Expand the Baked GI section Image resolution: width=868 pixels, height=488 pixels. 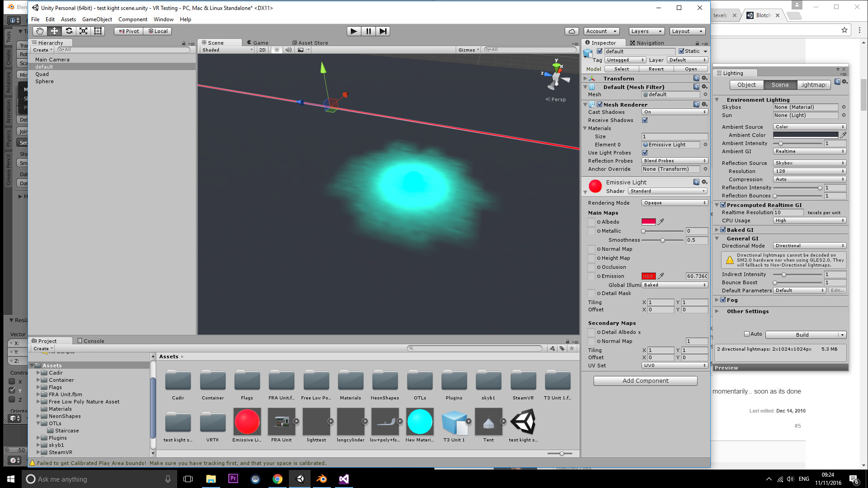coord(717,230)
